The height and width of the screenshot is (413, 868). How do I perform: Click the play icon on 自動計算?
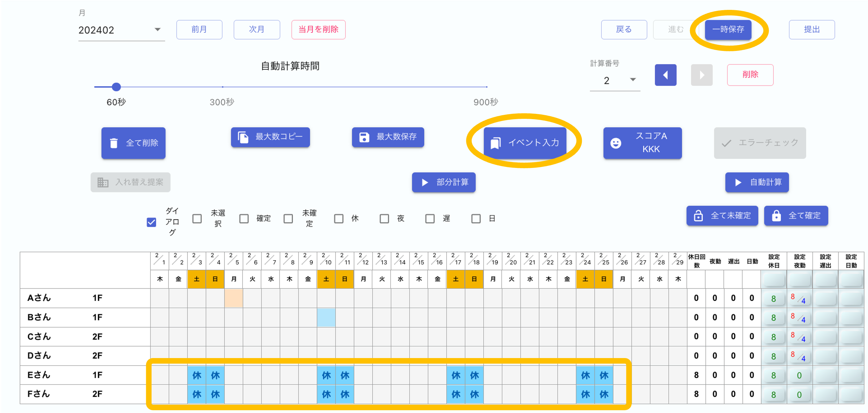(x=738, y=182)
